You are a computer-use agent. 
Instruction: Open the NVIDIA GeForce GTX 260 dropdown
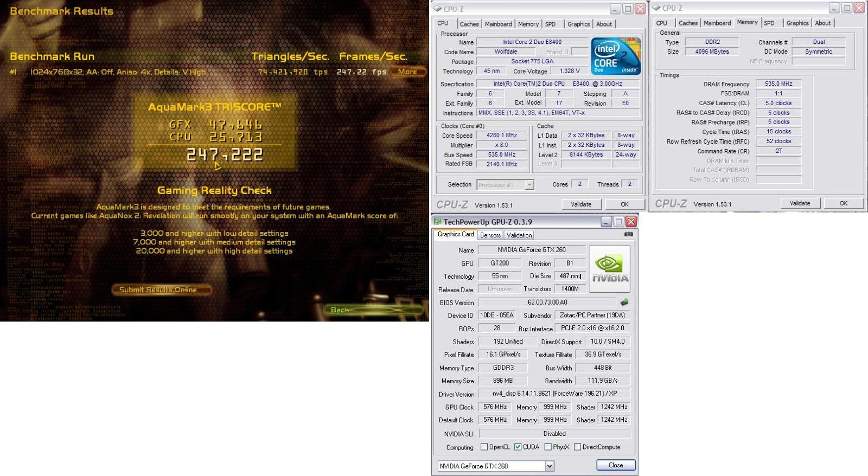(x=550, y=466)
